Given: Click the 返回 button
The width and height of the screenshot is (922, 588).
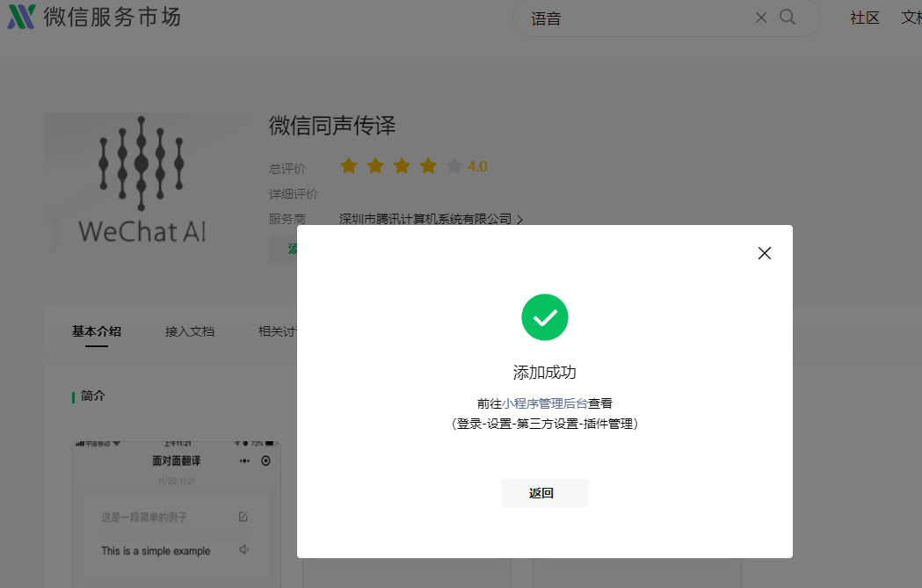Looking at the screenshot, I should pos(544,493).
